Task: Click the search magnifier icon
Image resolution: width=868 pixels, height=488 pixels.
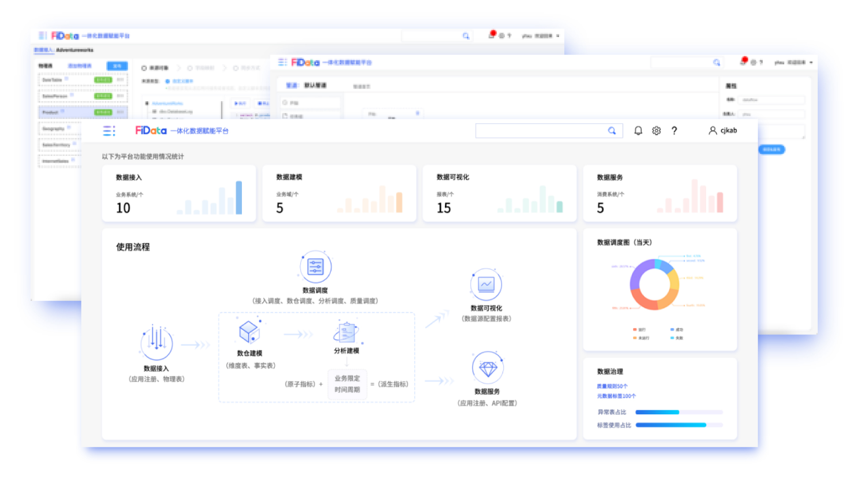Action: coord(612,131)
